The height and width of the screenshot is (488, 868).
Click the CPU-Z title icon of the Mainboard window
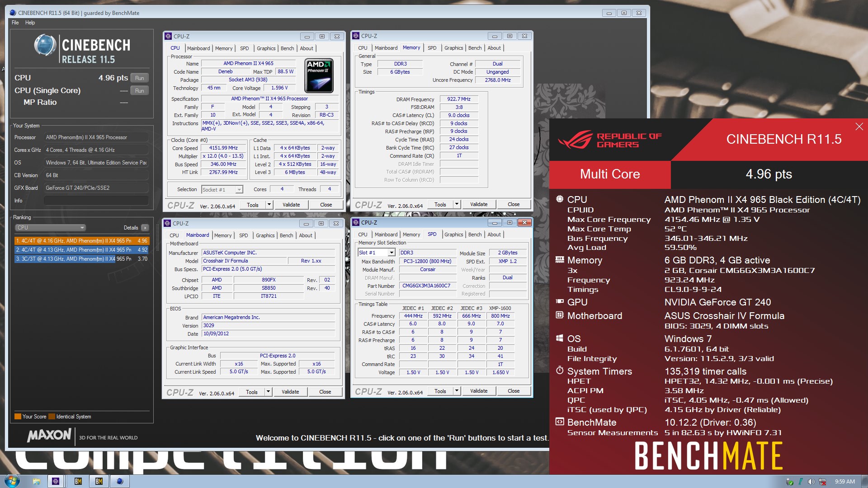coord(168,223)
